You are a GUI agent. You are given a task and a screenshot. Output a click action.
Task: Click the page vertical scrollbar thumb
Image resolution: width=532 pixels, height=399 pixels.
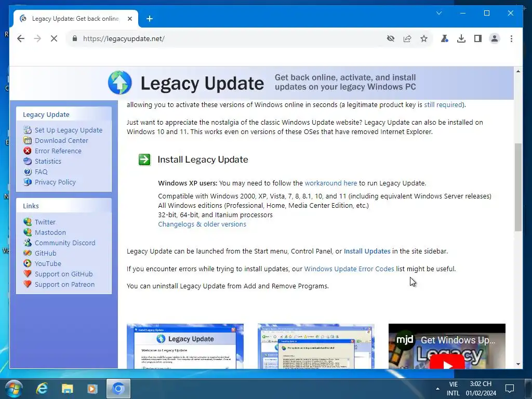(518, 187)
